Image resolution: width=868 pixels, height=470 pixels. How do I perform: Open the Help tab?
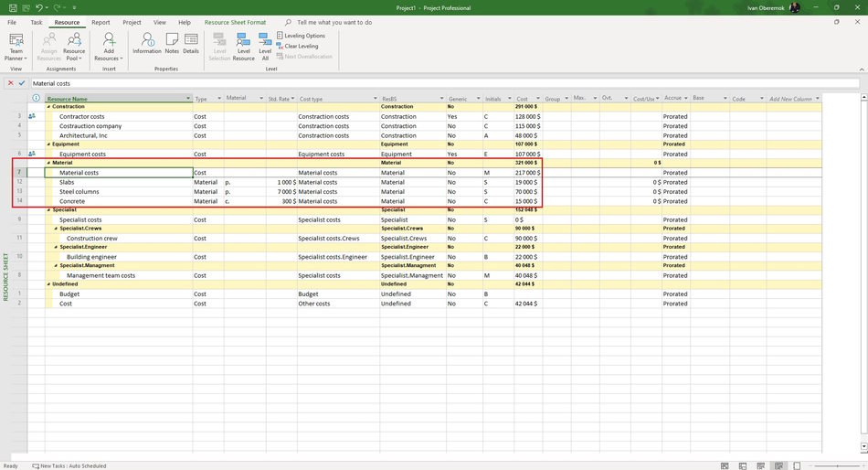click(x=185, y=22)
